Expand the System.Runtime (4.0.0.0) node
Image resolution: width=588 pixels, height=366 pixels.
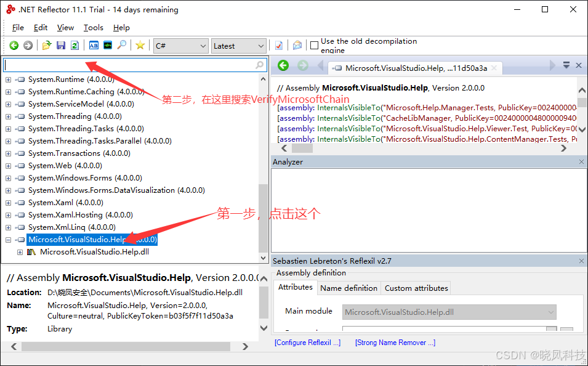8,79
